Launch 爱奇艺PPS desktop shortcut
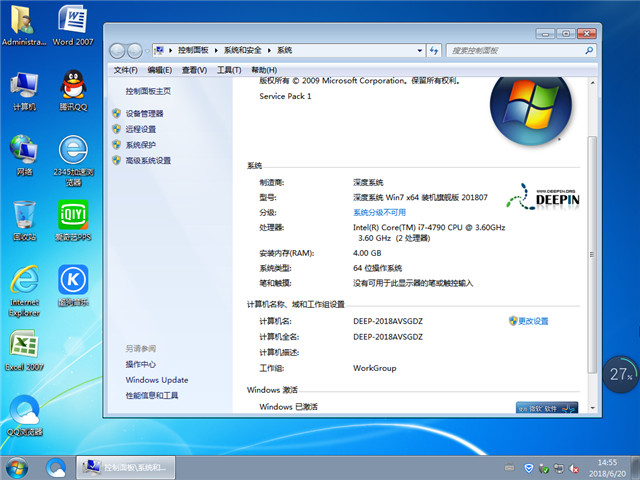 73,220
